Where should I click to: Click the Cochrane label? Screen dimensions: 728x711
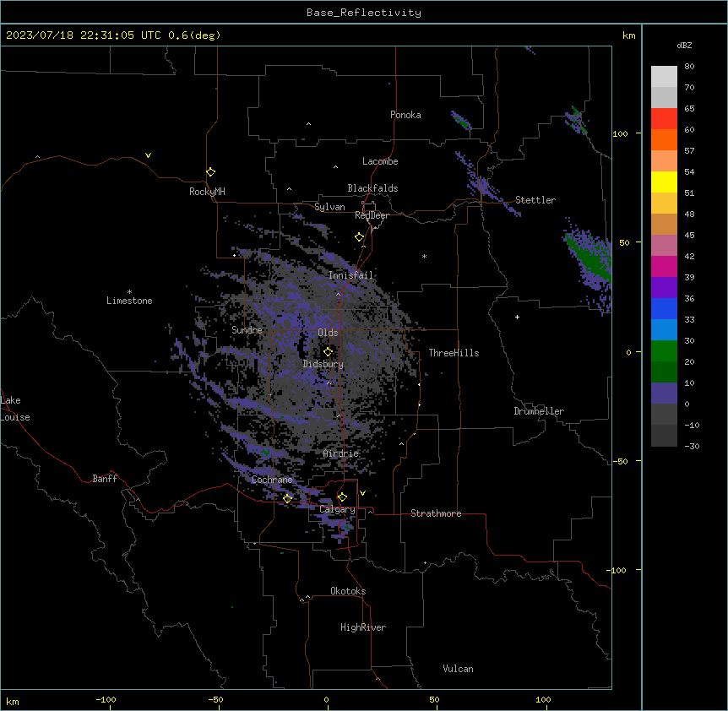click(272, 480)
